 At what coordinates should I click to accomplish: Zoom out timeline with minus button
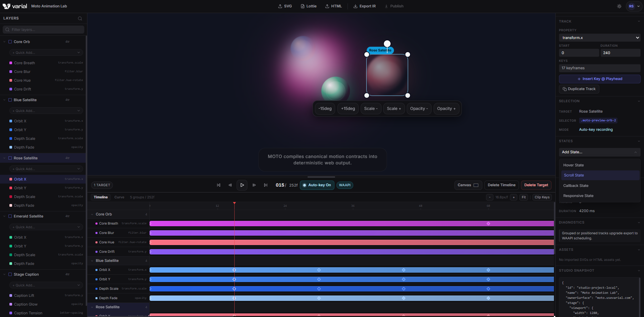point(490,197)
